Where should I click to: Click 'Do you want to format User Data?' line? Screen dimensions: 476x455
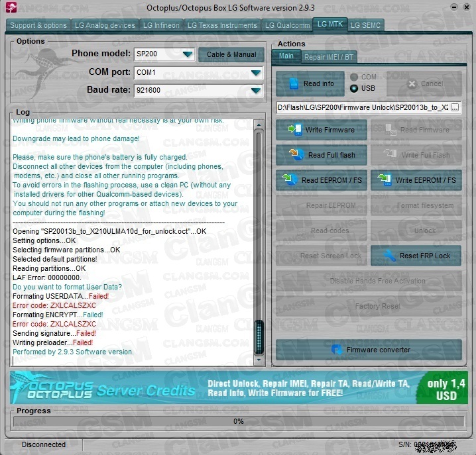pos(67,287)
